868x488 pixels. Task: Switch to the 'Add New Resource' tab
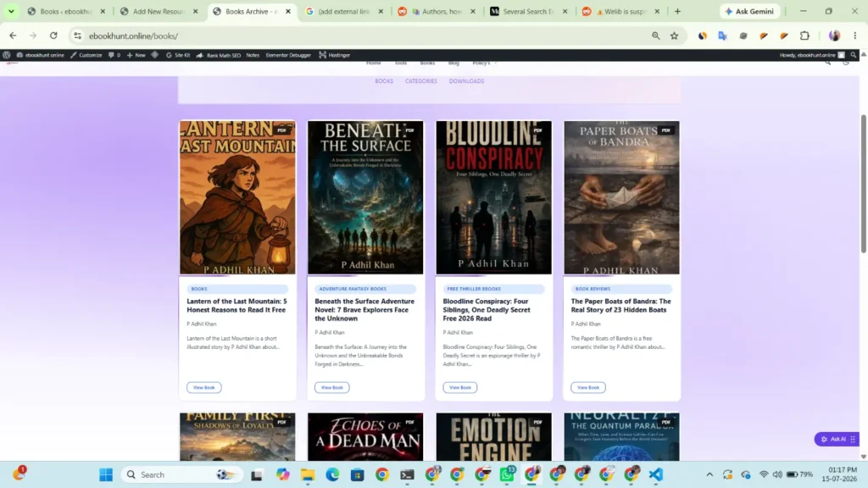tap(159, 11)
